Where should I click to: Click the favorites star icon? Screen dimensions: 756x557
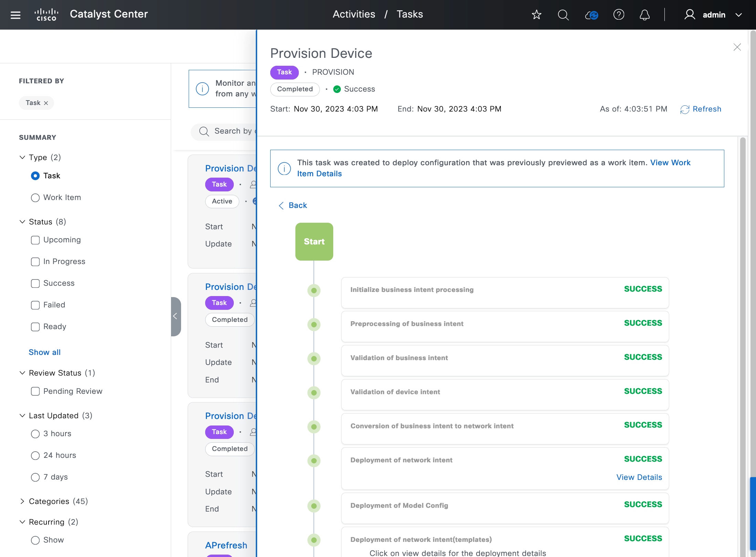pos(536,15)
